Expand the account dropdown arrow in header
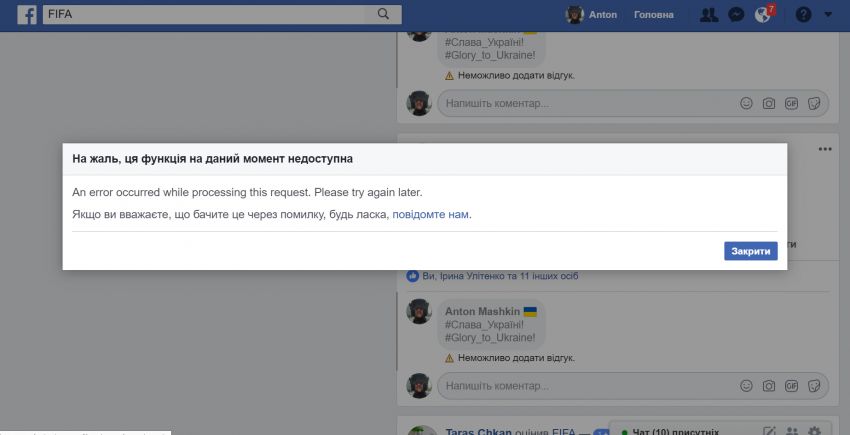850x435 pixels. click(828, 15)
